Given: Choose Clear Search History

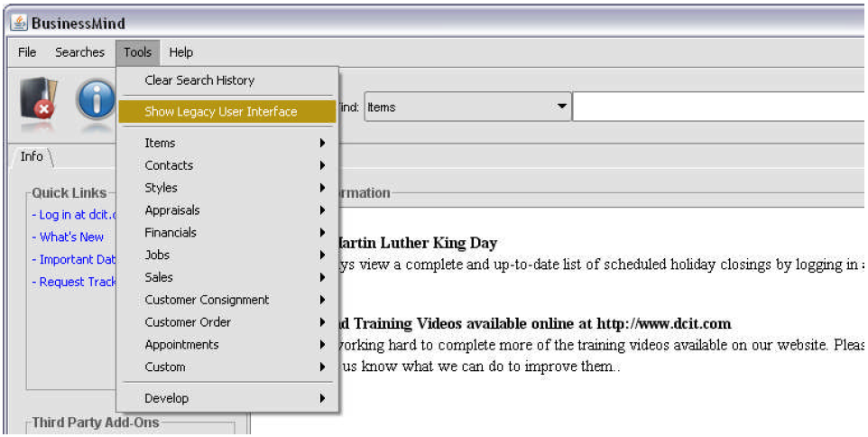Looking at the screenshot, I should (227, 80).
